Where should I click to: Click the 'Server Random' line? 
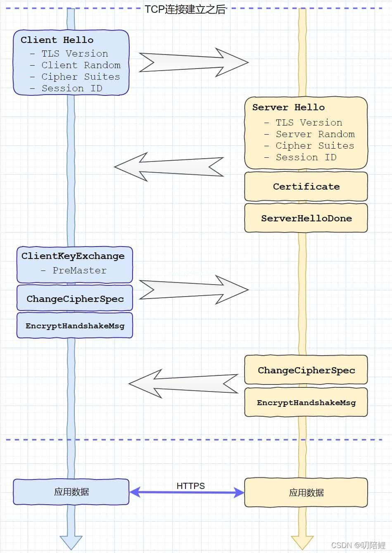coord(315,134)
